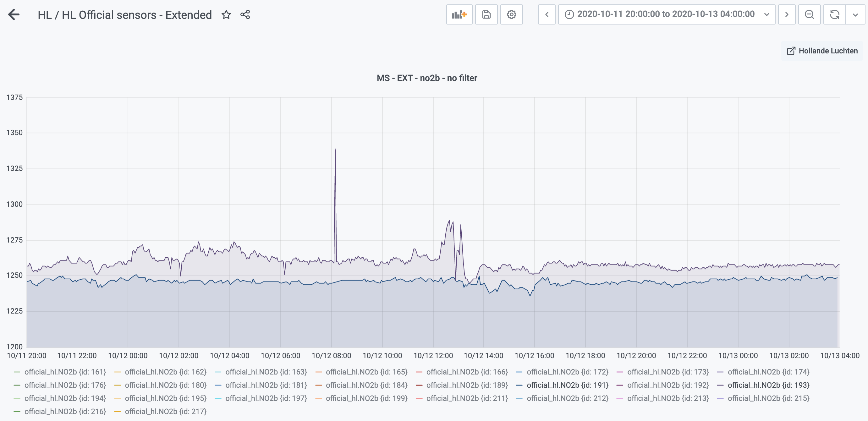Expand the refresh interval dropdown

855,14
